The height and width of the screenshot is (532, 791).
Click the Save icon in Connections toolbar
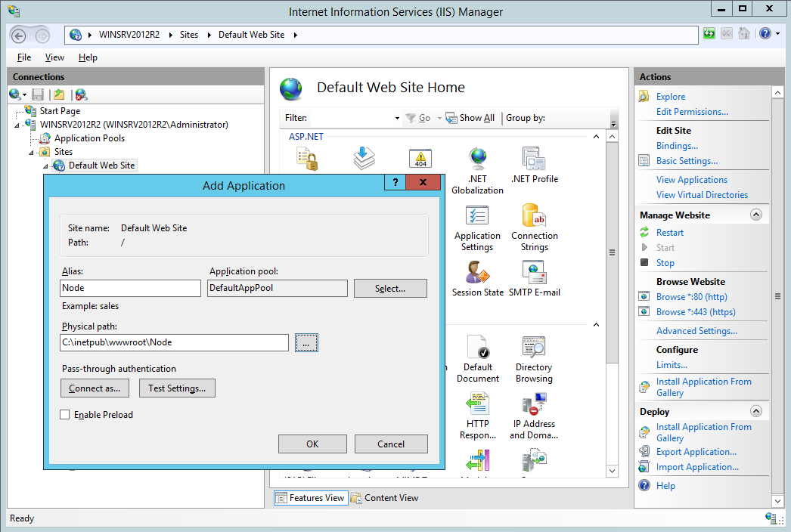coord(38,94)
